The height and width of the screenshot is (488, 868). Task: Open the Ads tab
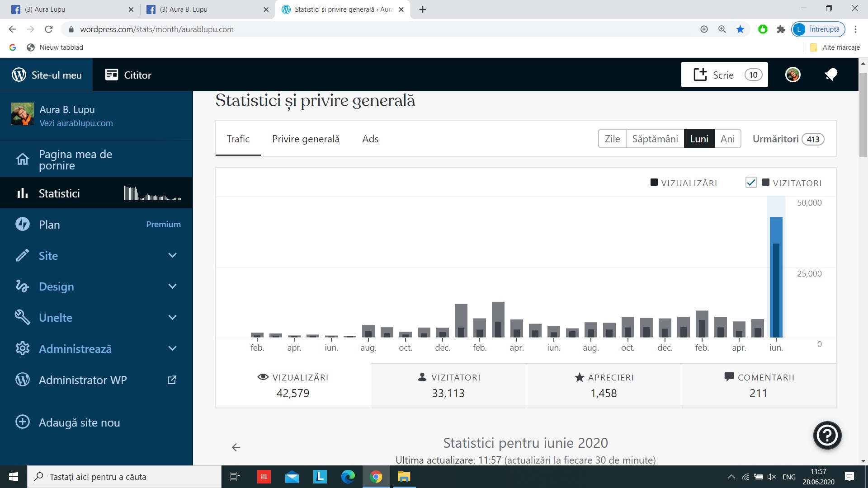[x=370, y=139]
